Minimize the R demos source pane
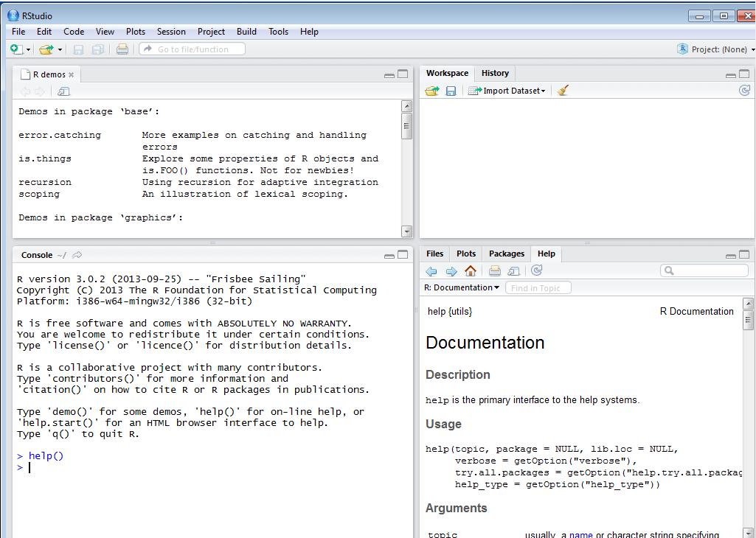Image resolution: width=756 pixels, height=538 pixels. coord(389,75)
